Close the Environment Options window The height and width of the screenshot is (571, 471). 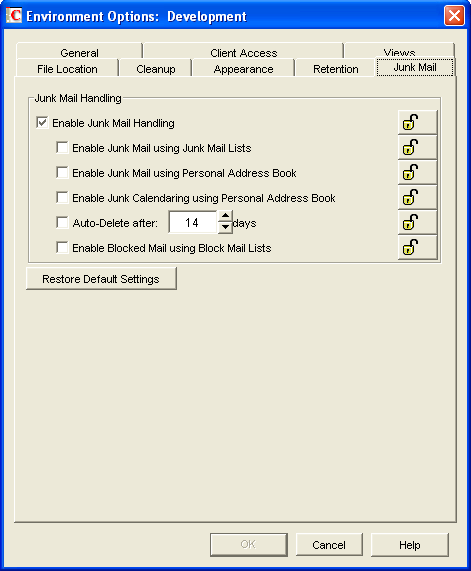(454, 16)
